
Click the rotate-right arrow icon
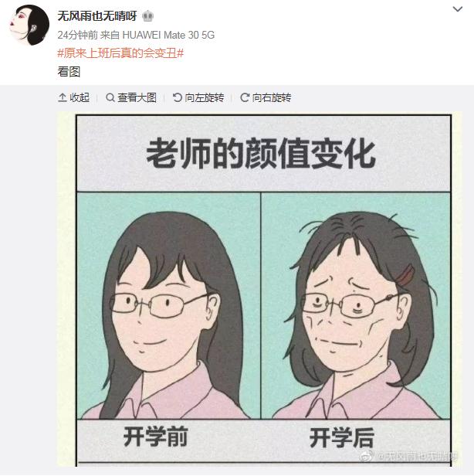point(245,97)
